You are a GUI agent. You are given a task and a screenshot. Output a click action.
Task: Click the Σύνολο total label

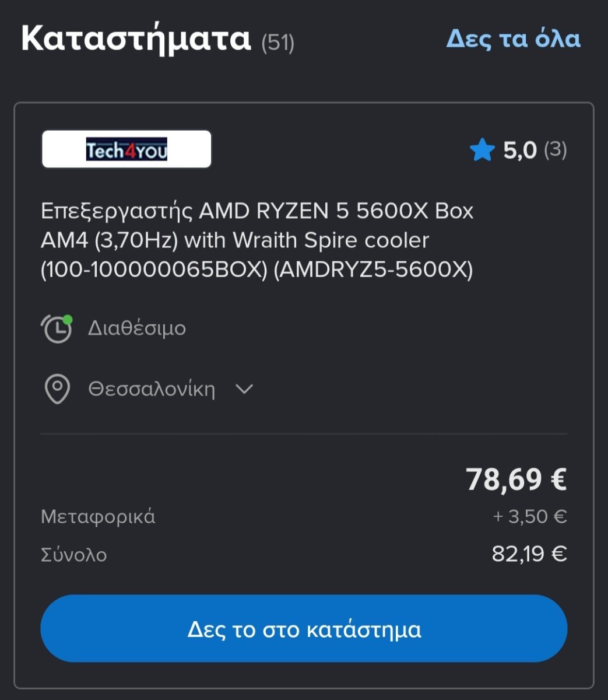[x=74, y=554]
